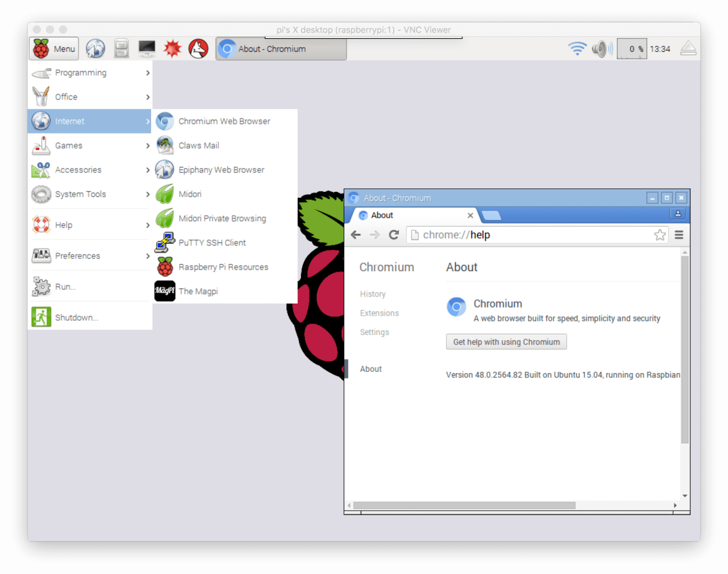Screen dimensions: 728x574
Task: Click the Office row chevron arrow
Action: point(147,97)
